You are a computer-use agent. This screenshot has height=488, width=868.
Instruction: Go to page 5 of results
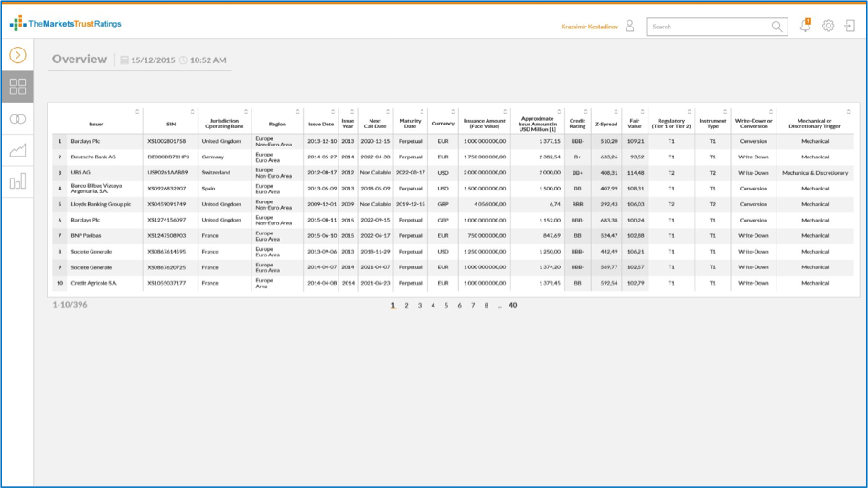446,305
